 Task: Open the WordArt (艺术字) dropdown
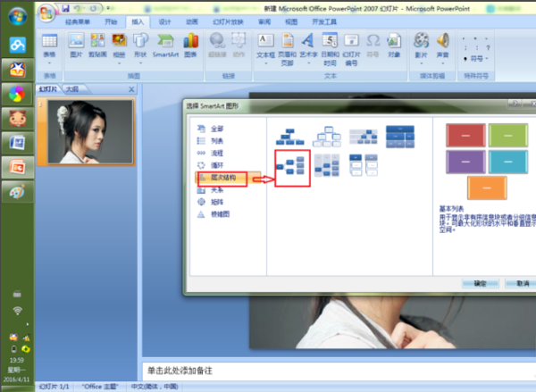(x=308, y=63)
